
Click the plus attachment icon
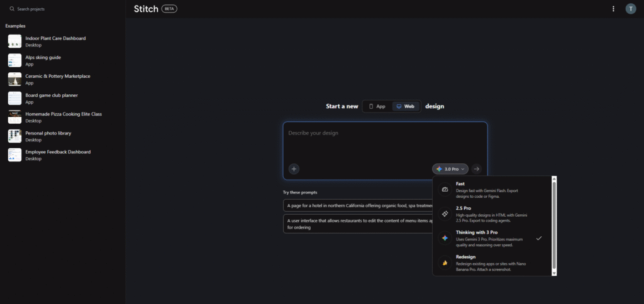pos(294,168)
